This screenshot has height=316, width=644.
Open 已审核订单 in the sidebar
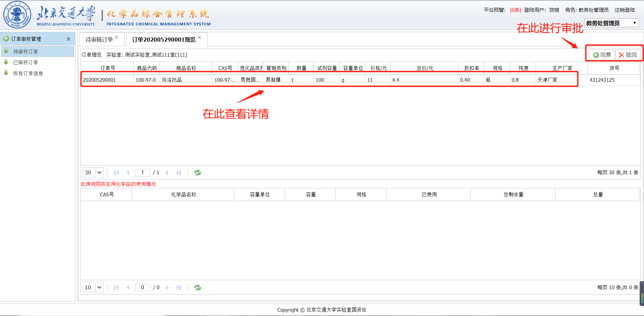25,63
